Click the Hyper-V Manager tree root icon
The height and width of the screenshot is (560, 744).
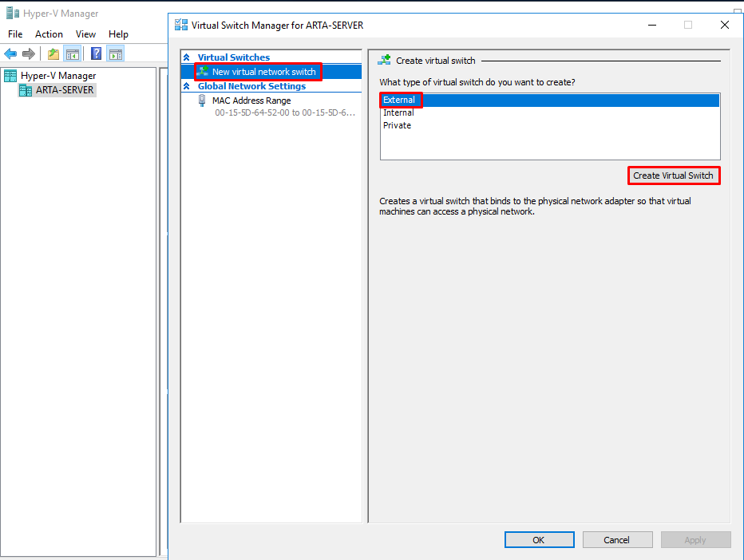coord(10,76)
